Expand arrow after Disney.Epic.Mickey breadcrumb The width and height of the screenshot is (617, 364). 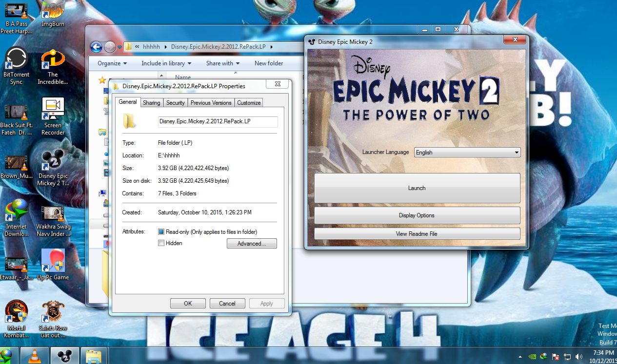[271, 47]
